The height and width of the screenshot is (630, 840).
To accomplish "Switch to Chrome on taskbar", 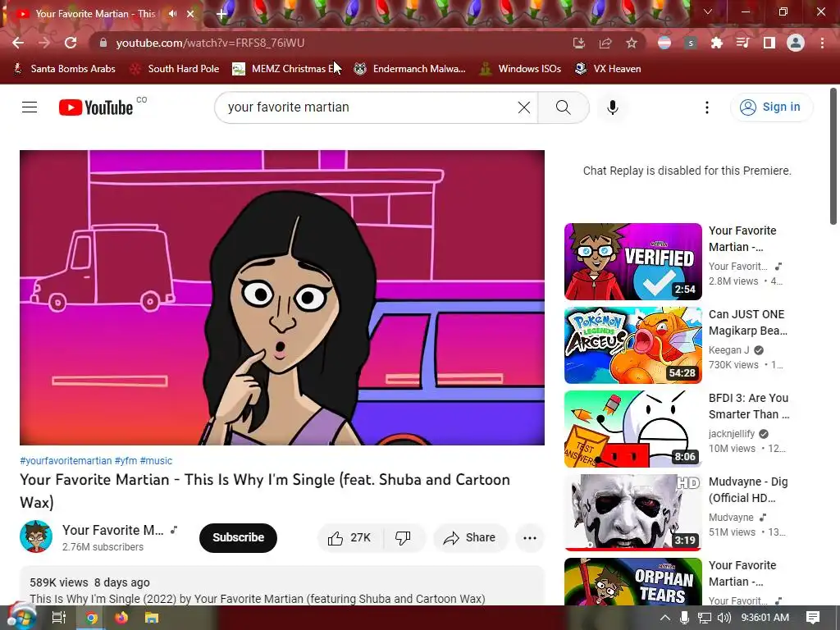I will (x=91, y=618).
